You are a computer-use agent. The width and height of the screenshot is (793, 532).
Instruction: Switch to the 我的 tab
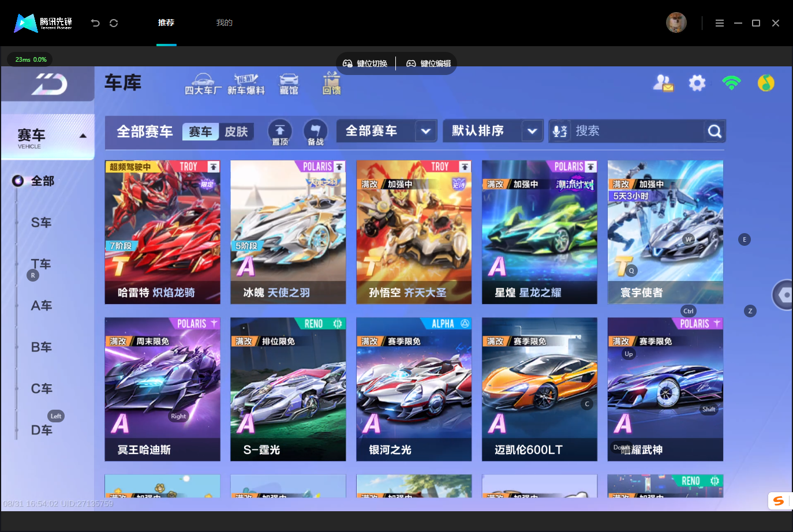tap(225, 23)
